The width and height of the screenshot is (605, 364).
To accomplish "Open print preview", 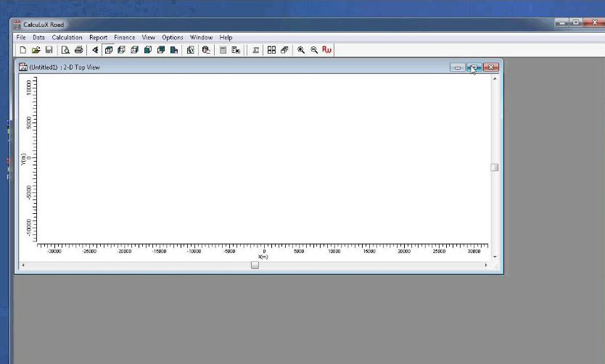I will pos(65,50).
